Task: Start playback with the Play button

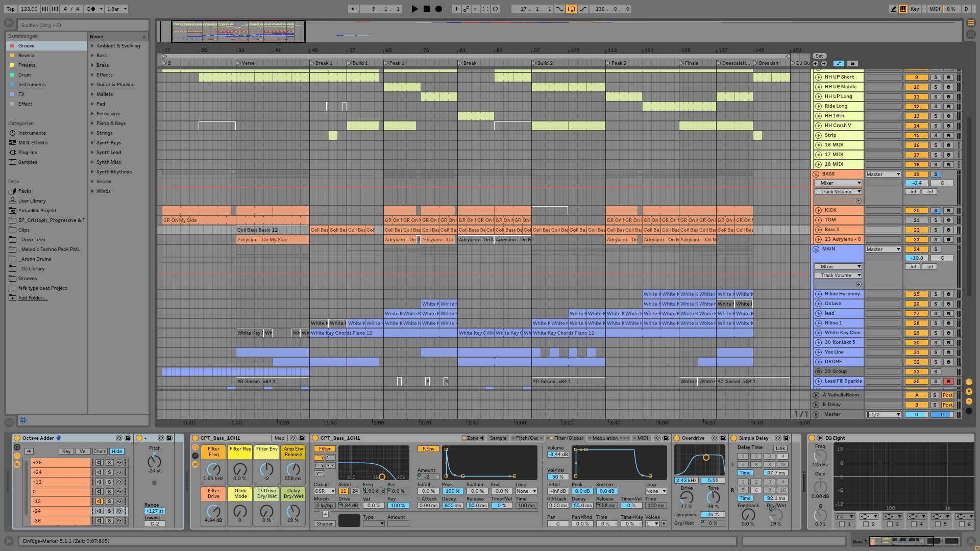Action: click(414, 9)
